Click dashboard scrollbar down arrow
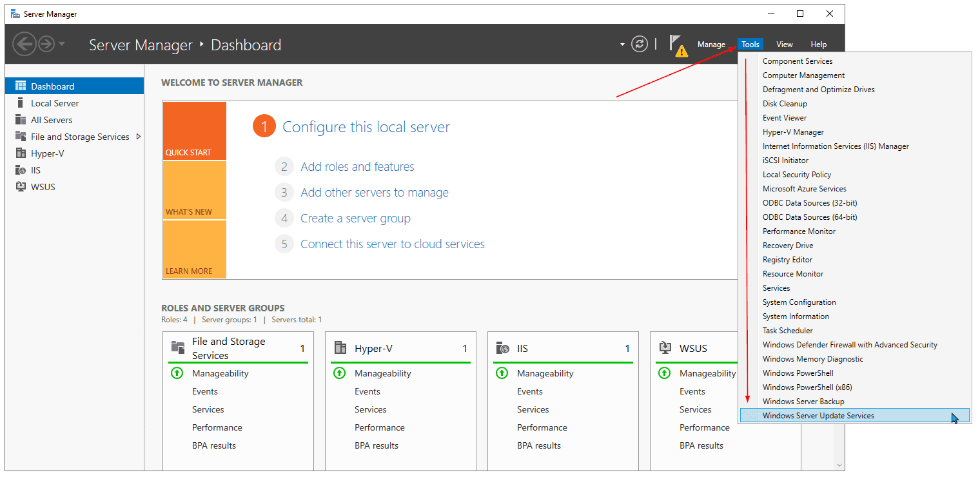Image resolution: width=980 pixels, height=477 pixels. click(839, 464)
